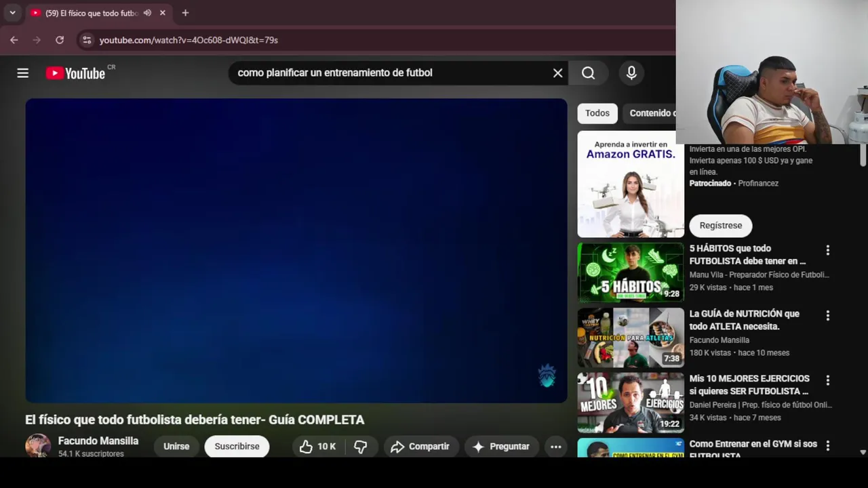Open the YouTube hamburger guide menu
The height and width of the screenshot is (488, 868).
click(23, 73)
